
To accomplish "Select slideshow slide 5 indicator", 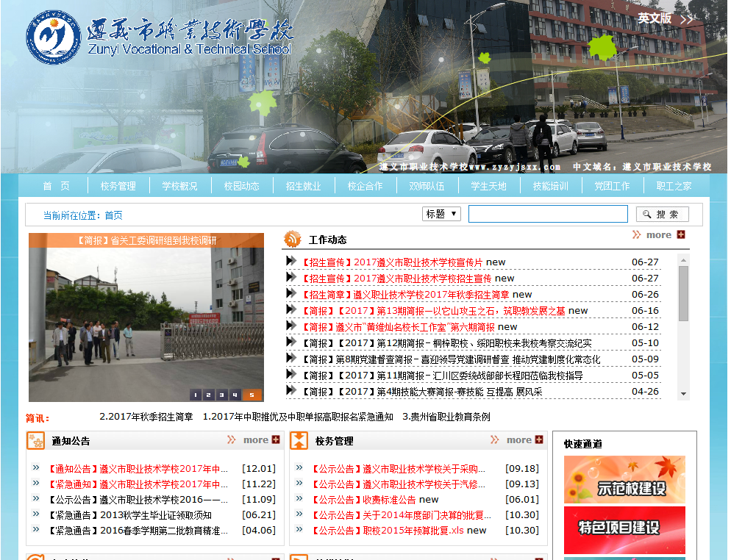I will click(252, 395).
